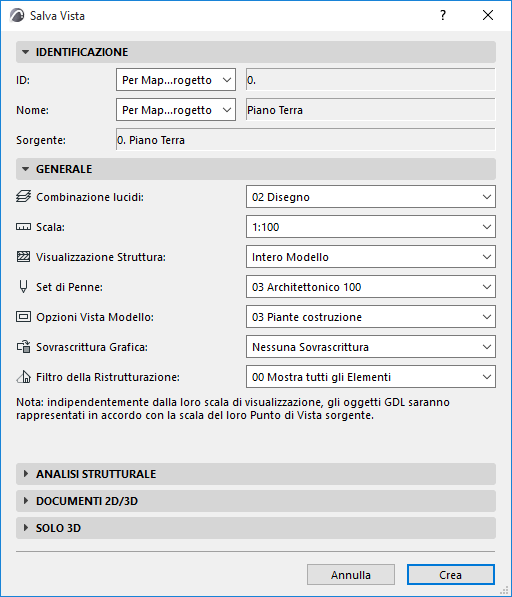Open the Opzioni Vista Modello dropdown
The width and height of the screenshot is (512, 597).
tap(371, 317)
